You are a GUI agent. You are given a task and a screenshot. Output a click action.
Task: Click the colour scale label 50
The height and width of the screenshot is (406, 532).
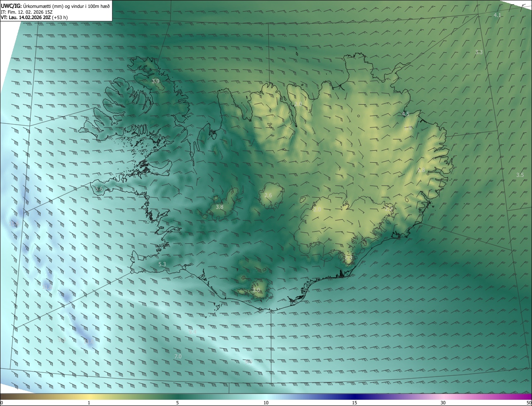(x=529, y=403)
